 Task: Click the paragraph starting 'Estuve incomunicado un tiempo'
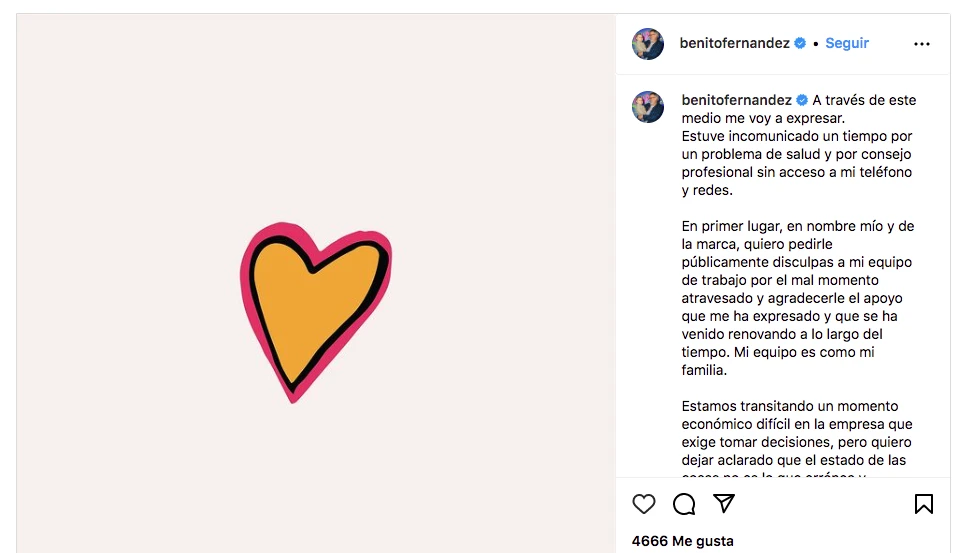797,163
